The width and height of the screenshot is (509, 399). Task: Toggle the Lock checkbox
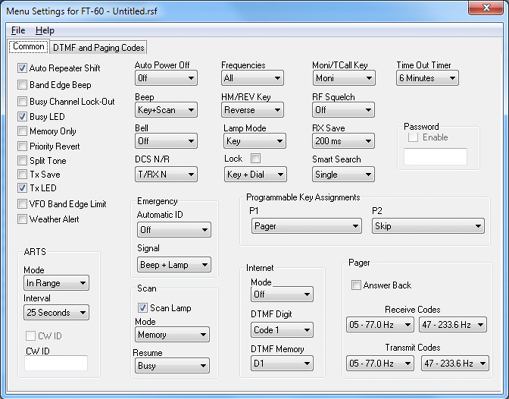click(256, 158)
